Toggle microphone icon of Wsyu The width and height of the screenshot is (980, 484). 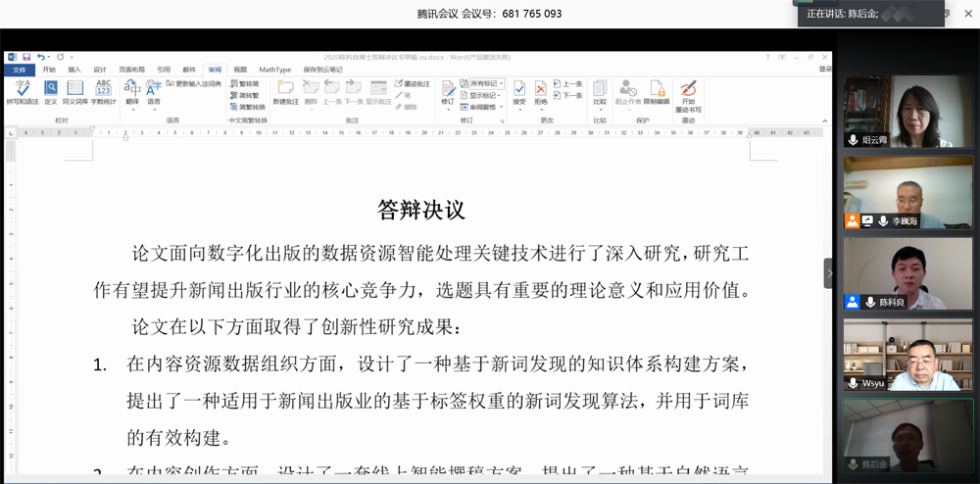[853, 383]
